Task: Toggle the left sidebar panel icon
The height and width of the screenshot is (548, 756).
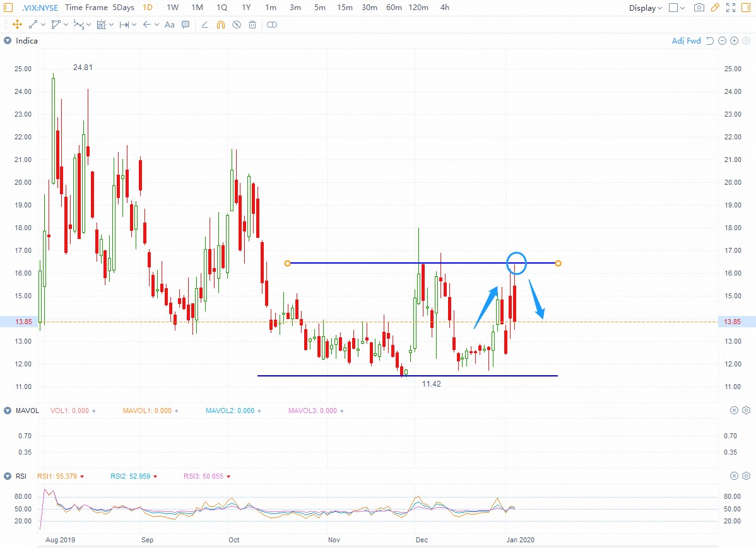Action: pos(8,8)
